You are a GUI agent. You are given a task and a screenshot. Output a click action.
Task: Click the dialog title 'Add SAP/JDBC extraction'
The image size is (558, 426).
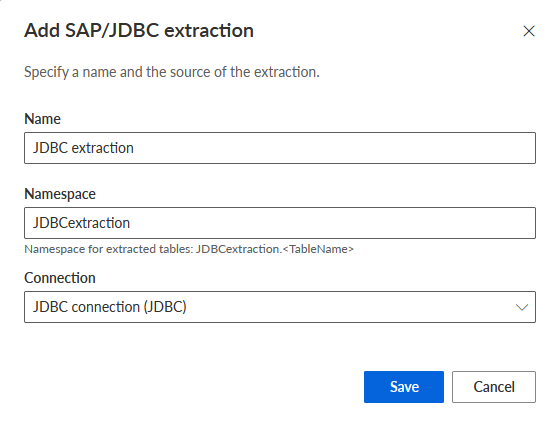(139, 31)
